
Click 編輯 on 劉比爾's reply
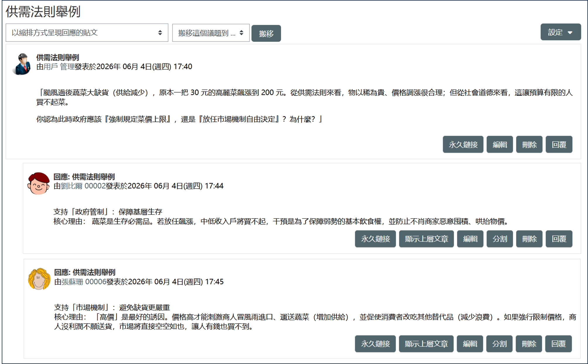click(470, 239)
